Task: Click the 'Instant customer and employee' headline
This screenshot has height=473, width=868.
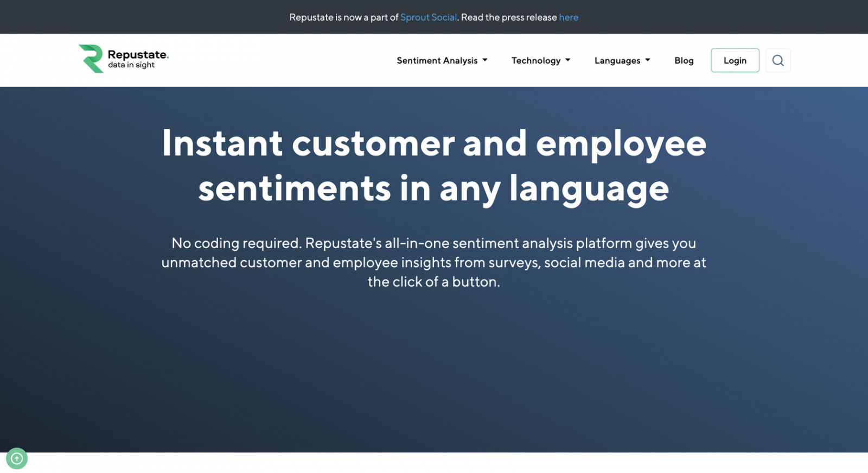Action: [434, 143]
